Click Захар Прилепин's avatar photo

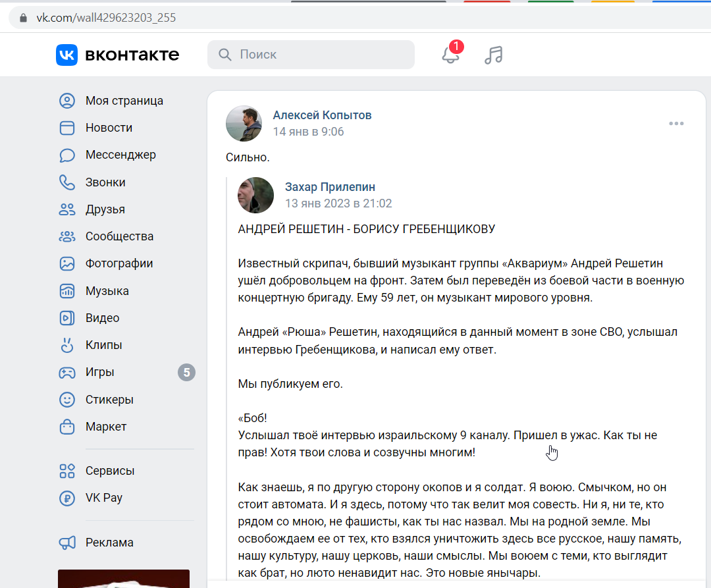pos(255,196)
